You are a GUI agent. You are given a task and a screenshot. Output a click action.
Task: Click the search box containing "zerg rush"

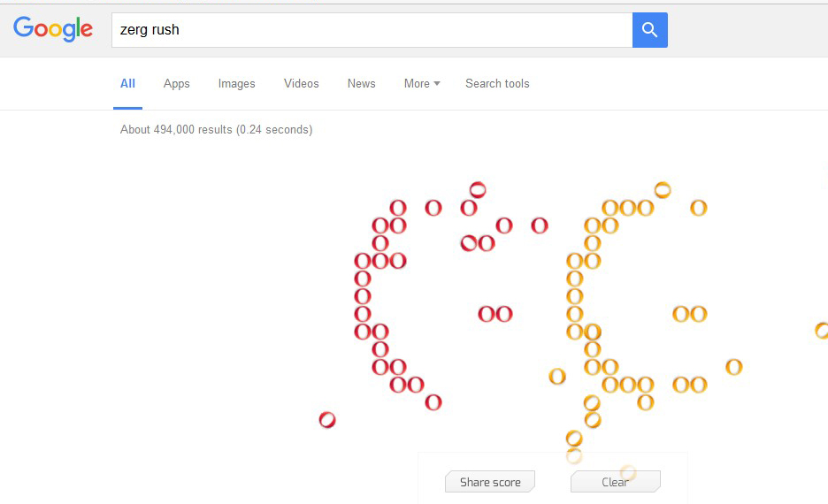click(x=372, y=30)
